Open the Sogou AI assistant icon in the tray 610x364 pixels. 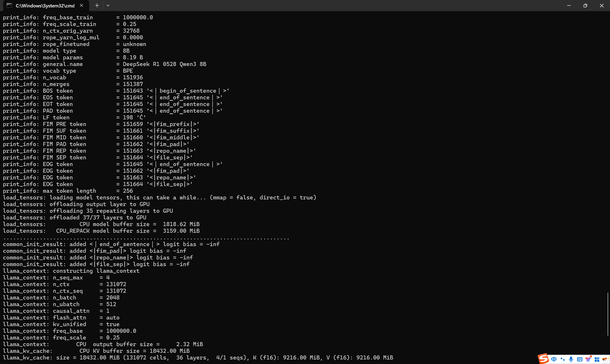pyautogui.click(x=605, y=359)
